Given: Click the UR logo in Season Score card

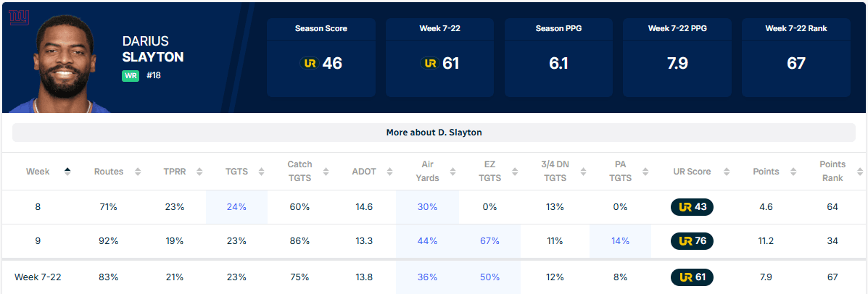Looking at the screenshot, I should coord(309,64).
